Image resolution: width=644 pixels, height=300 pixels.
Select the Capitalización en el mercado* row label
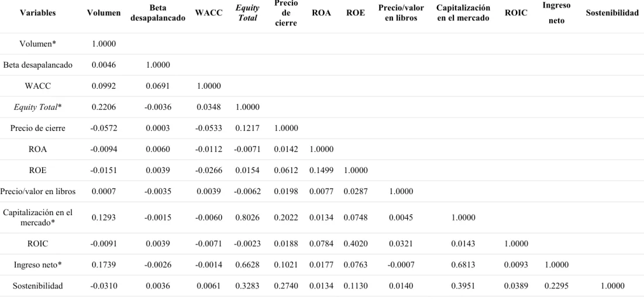(37, 218)
